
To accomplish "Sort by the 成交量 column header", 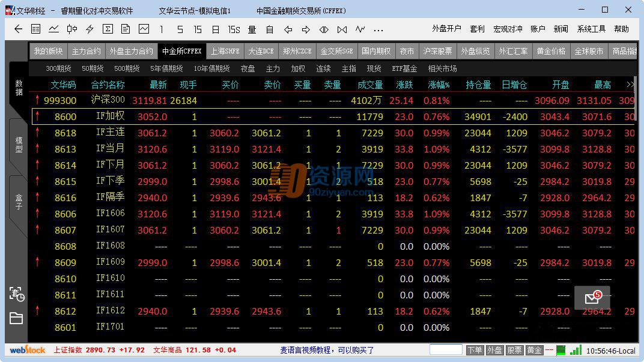I will (x=370, y=85).
